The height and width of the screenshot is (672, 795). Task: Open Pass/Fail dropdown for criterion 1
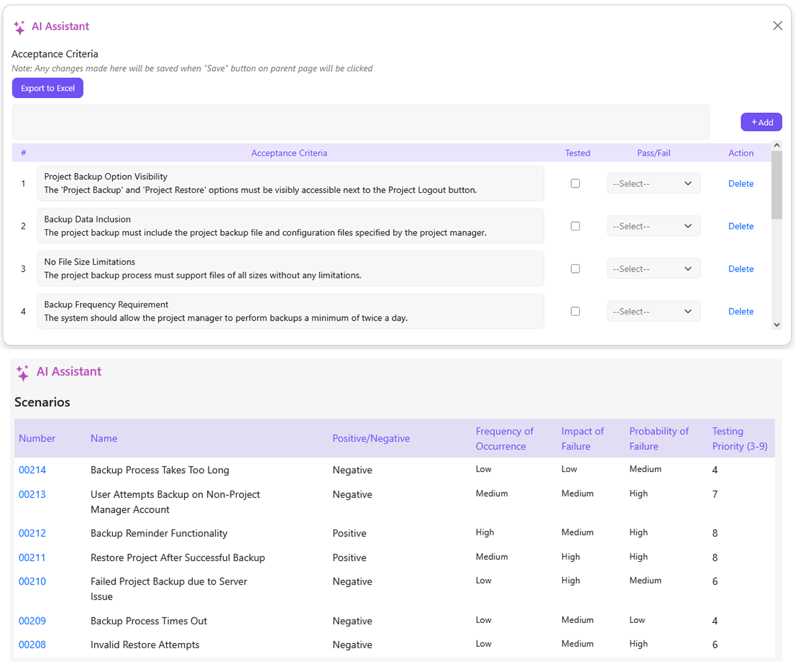pos(653,183)
